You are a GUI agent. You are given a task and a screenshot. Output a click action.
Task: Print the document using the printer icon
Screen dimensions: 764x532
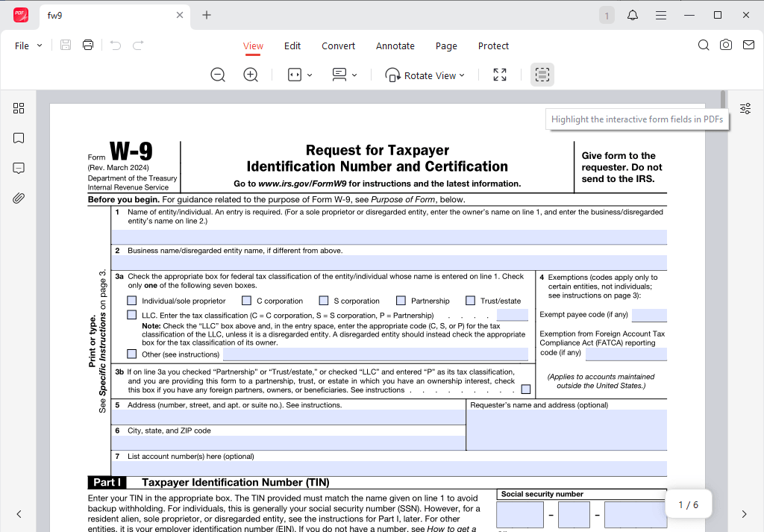88,46
